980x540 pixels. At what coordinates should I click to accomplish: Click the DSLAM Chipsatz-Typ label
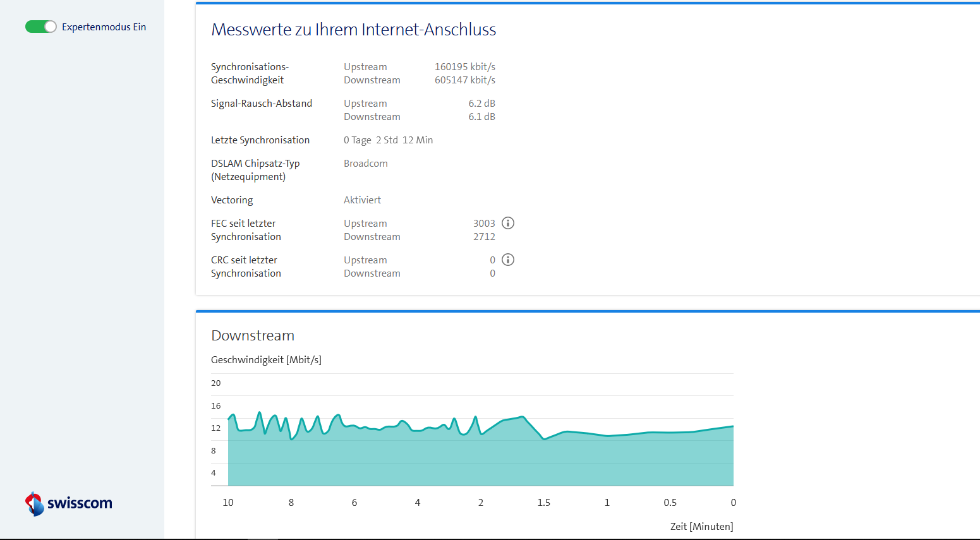coord(255,170)
